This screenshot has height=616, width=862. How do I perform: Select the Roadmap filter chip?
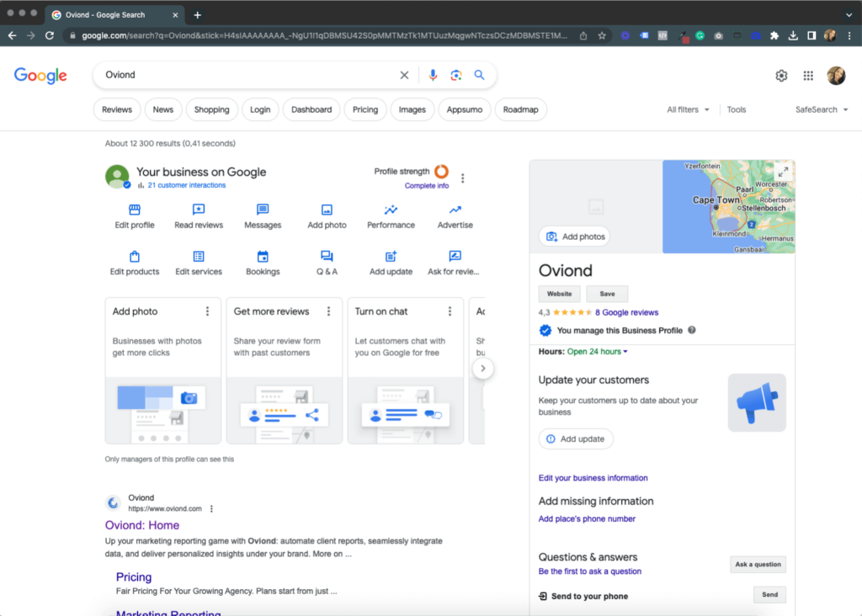tap(520, 110)
